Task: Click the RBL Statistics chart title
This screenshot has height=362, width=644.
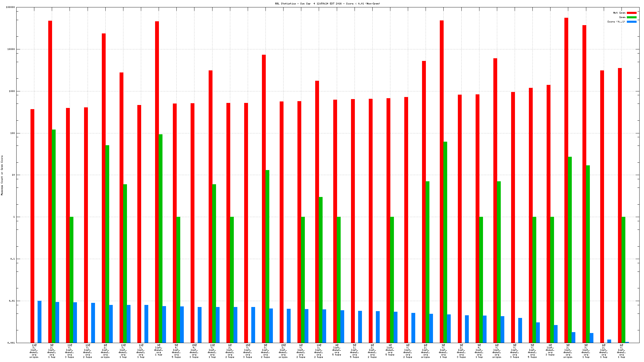Action: point(327,4)
